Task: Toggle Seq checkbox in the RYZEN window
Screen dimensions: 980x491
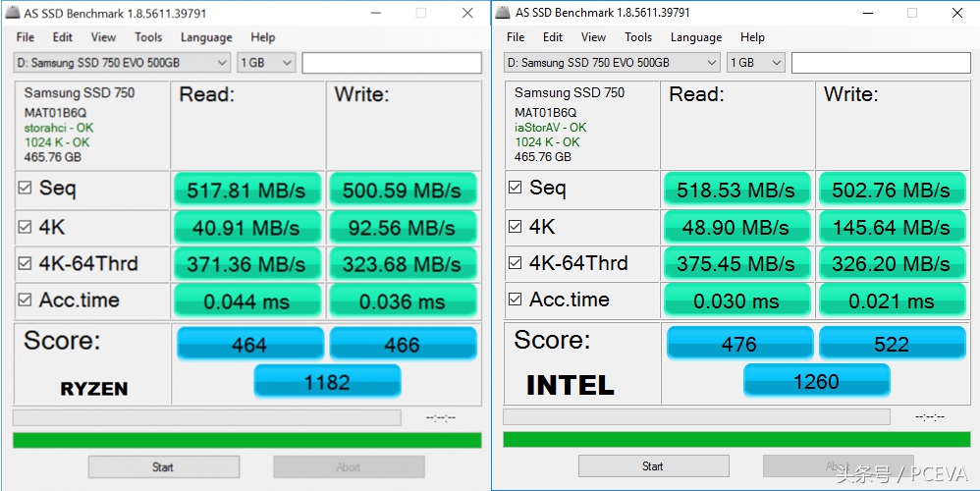Action: tap(25, 188)
